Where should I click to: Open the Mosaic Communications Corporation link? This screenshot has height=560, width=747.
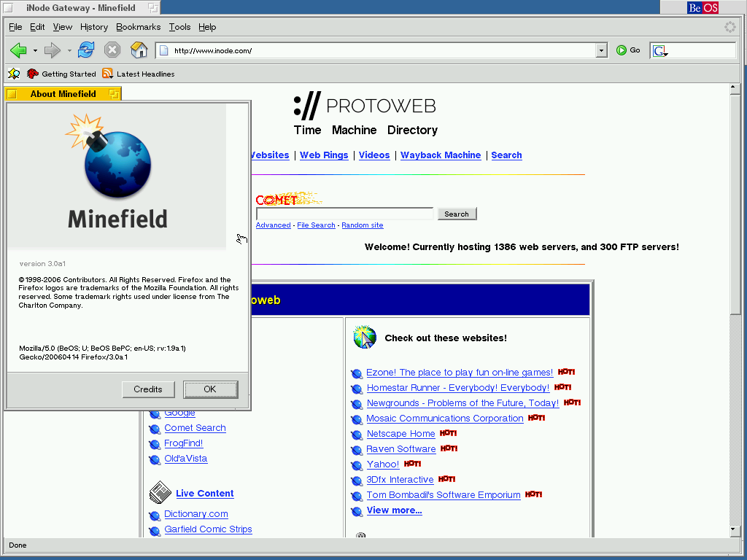445,418
